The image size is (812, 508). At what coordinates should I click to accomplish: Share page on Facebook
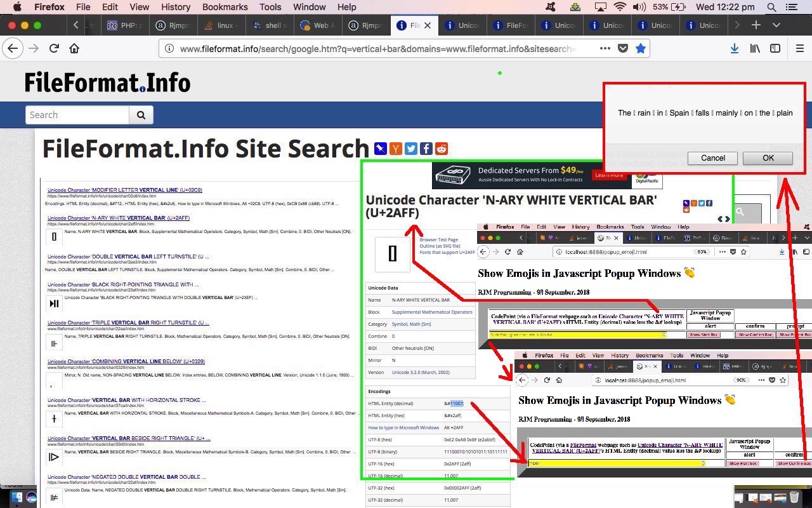click(426, 149)
